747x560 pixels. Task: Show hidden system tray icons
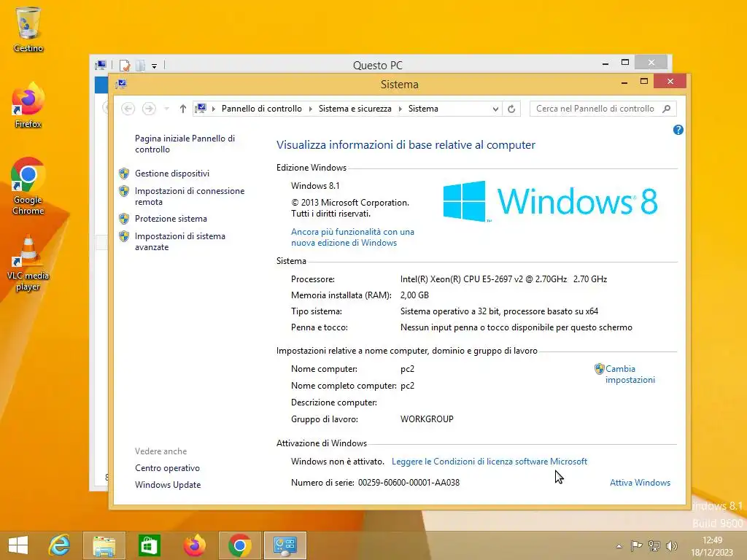click(x=619, y=546)
